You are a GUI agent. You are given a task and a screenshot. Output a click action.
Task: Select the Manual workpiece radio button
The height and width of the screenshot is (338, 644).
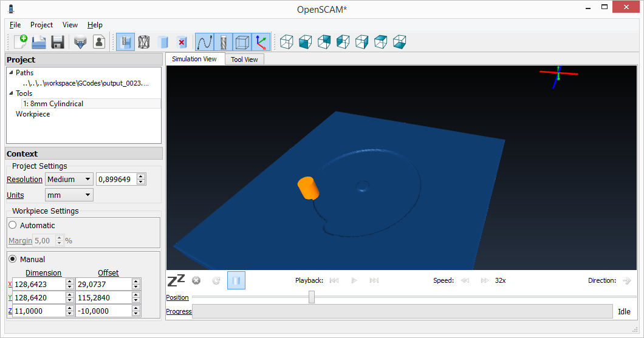pos(13,259)
